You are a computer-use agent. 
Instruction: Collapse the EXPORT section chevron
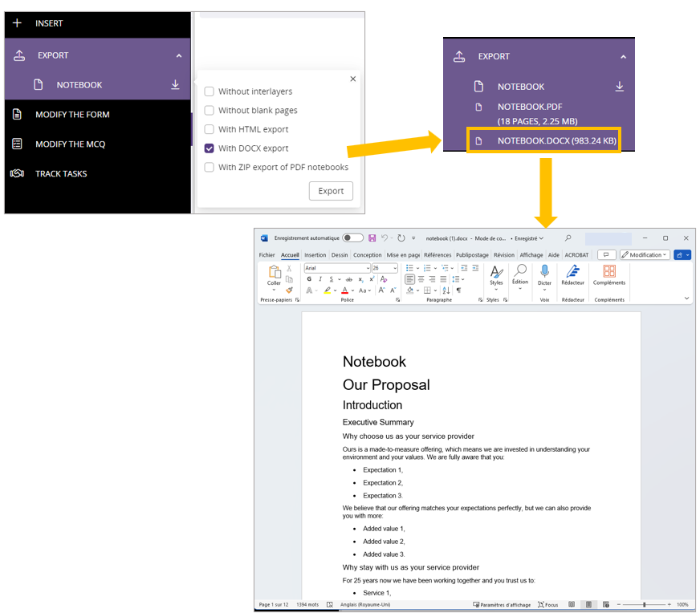coord(179,56)
